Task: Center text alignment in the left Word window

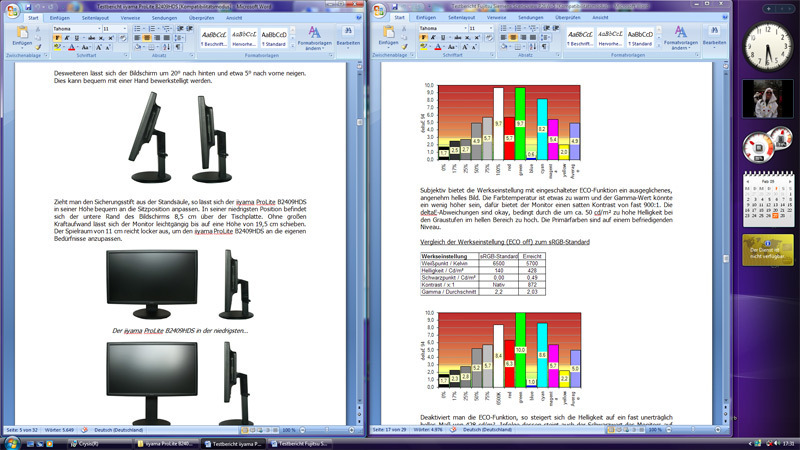Action: point(147,38)
